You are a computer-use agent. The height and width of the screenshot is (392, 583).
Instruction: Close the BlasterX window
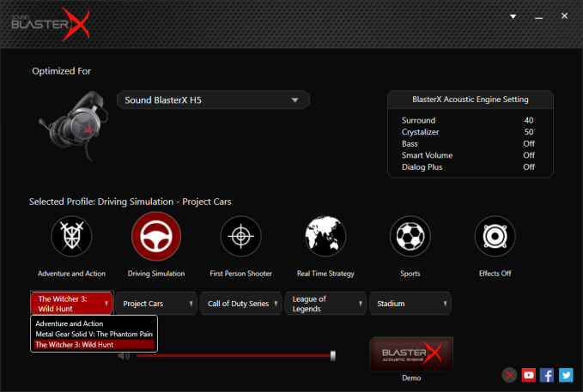pyautogui.click(x=564, y=15)
